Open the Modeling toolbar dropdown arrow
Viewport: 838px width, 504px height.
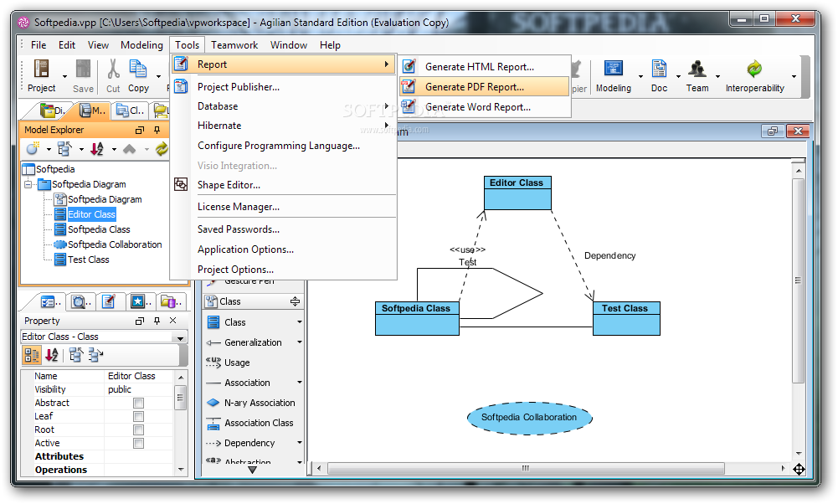640,76
